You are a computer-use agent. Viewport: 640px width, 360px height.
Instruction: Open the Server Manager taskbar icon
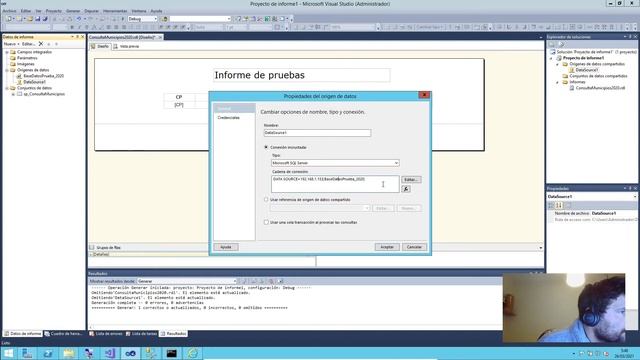click(x=27, y=353)
